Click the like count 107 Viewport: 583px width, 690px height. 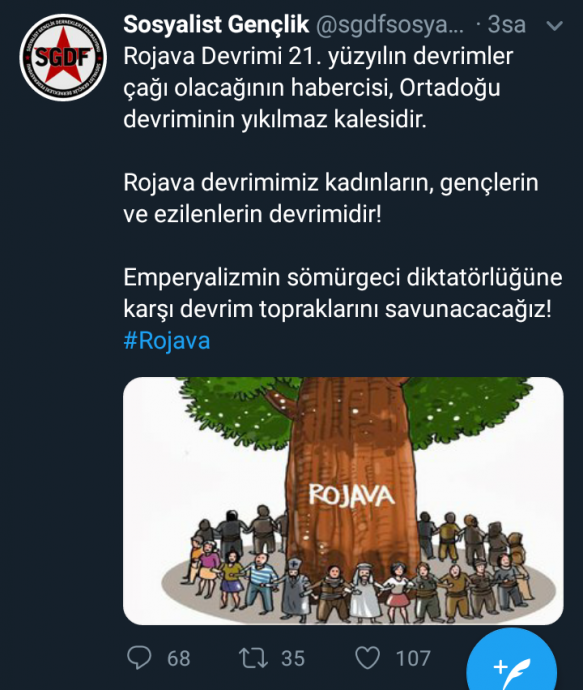coord(413,658)
